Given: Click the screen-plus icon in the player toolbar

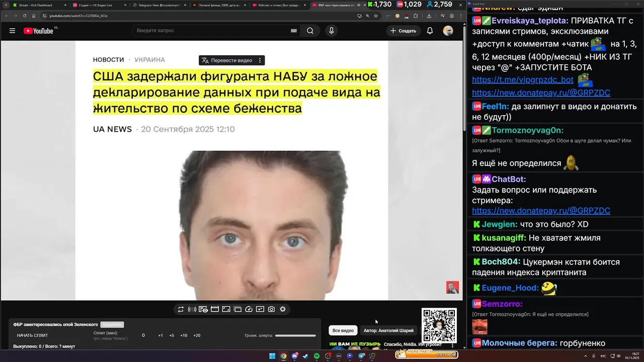Looking at the screenshot, I should click(x=260, y=309).
